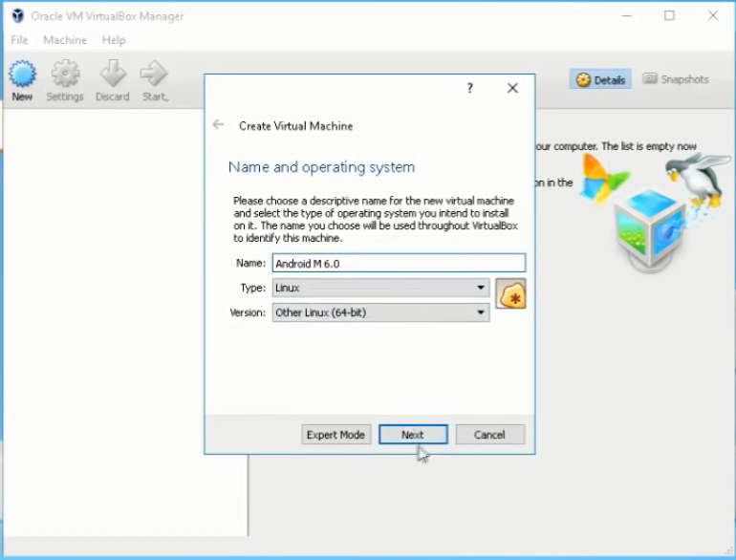Expand the Type dropdown showing Linux

pos(380,288)
